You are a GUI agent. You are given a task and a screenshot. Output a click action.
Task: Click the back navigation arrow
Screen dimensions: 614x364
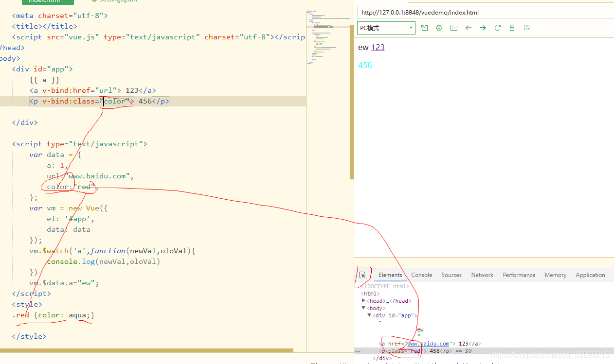tap(468, 28)
